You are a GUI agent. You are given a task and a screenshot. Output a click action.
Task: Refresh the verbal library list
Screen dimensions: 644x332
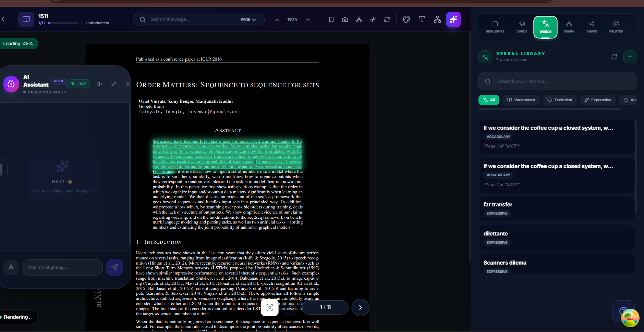tap(614, 57)
